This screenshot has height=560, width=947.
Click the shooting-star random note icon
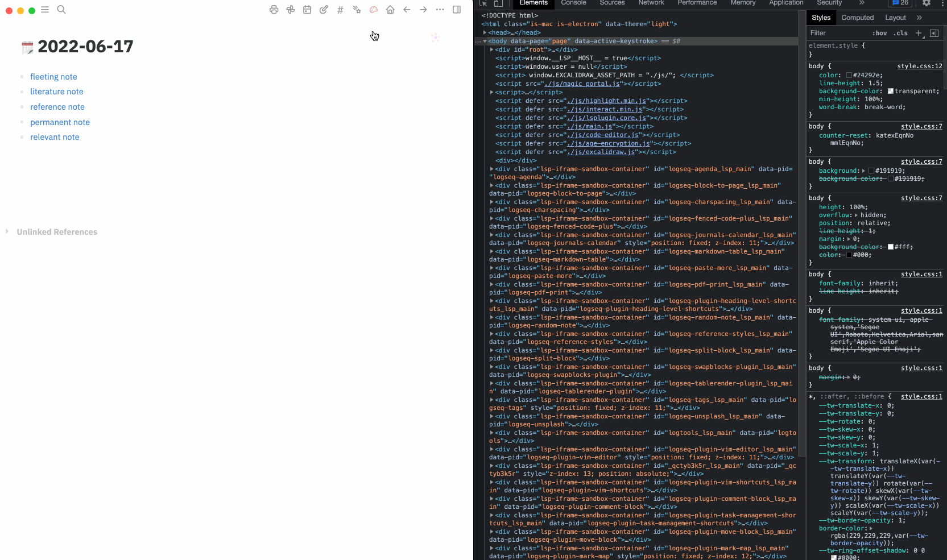[357, 10]
